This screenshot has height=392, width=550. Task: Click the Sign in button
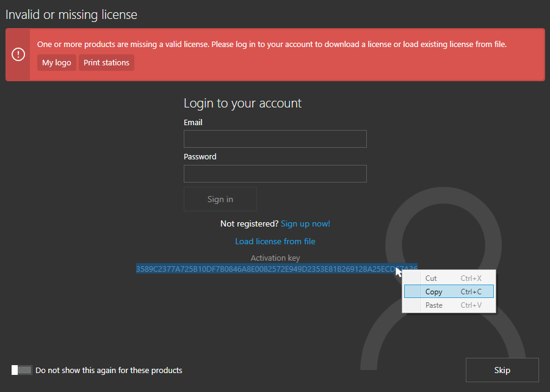pos(220,199)
